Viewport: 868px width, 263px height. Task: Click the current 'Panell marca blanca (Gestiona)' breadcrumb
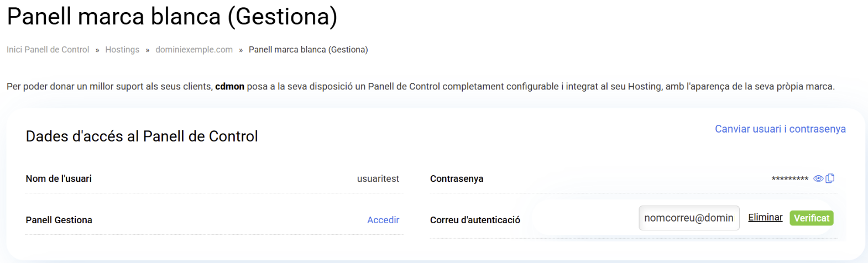[x=308, y=50]
